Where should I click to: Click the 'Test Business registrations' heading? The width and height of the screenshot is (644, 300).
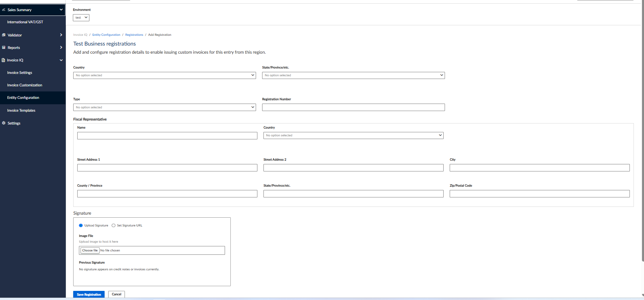pos(105,44)
